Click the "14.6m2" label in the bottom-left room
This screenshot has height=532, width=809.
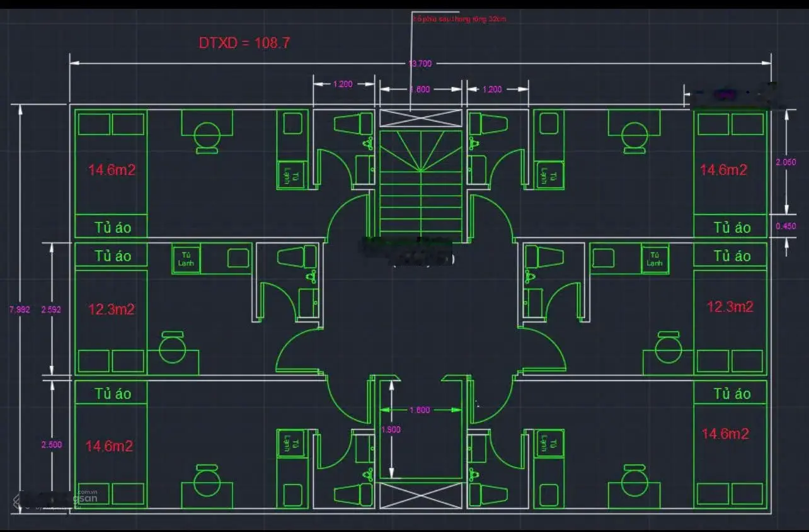(110, 446)
